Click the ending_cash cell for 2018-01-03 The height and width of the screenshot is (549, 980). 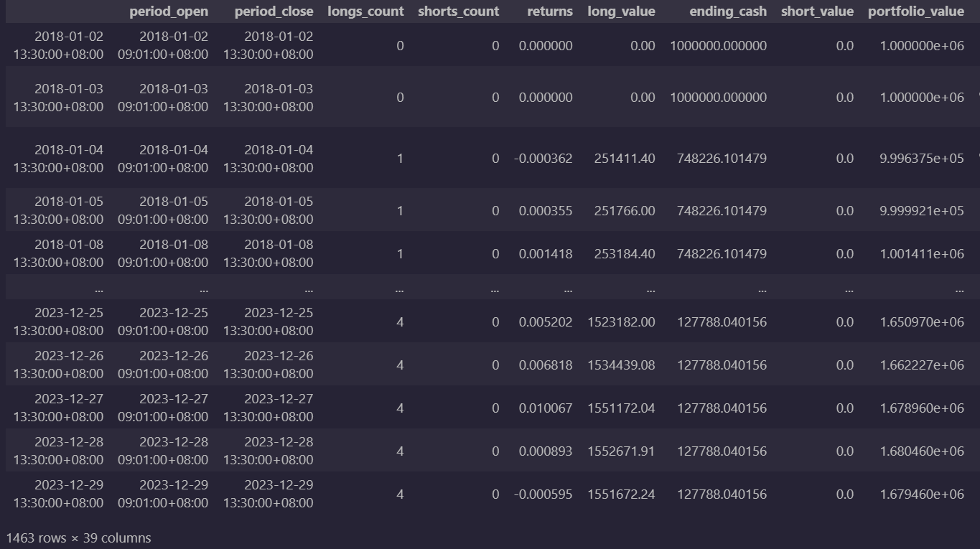718,98
